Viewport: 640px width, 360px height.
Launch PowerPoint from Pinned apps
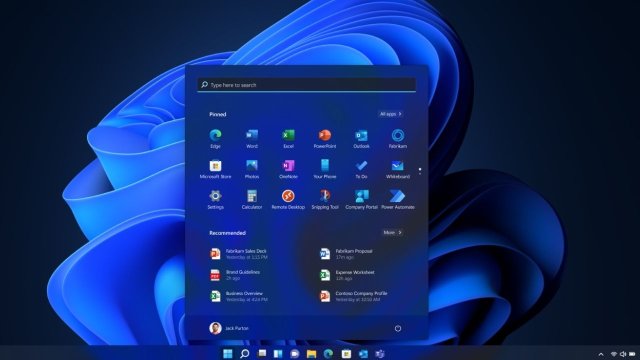(325, 139)
